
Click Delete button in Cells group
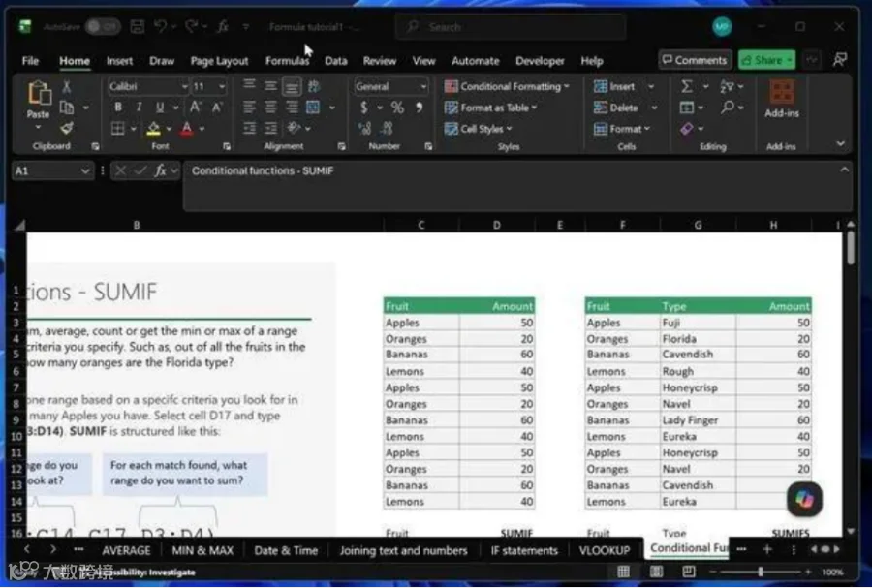[615, 108]
